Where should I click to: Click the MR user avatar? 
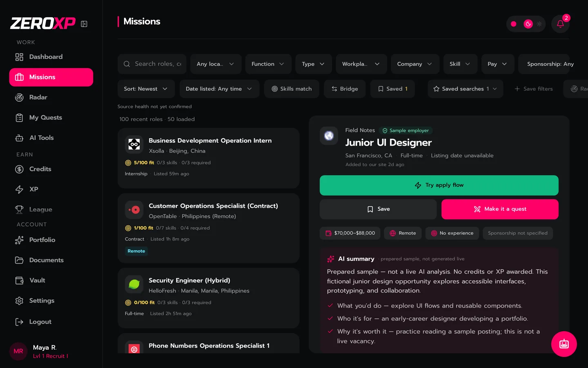pos(18,351)
